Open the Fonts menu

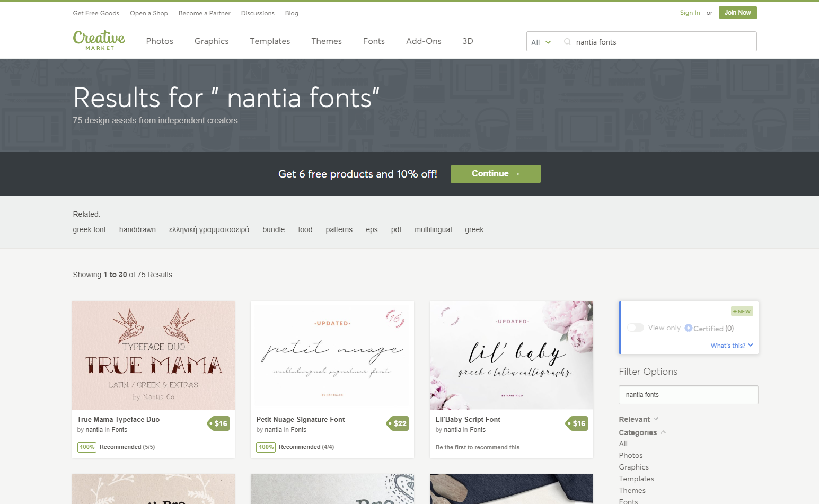(x=374, y=41)
